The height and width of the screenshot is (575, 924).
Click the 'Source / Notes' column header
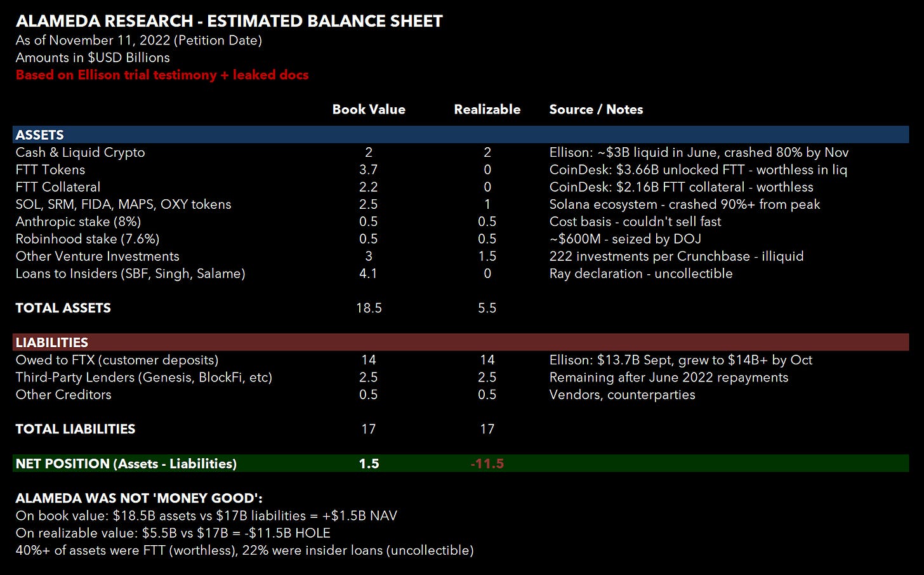[x=596, y=109]
